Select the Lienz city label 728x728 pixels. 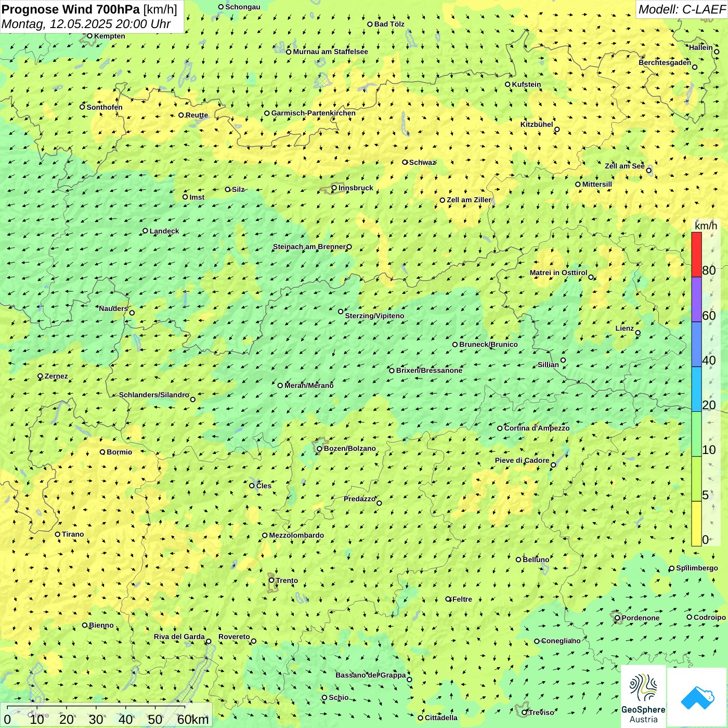click(x=625, y=329)
